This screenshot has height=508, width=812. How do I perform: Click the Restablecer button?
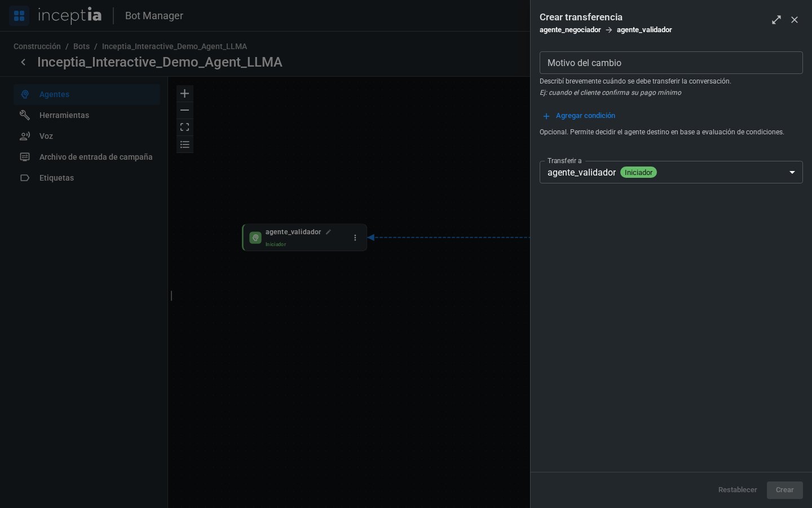[x=738, y=490]
